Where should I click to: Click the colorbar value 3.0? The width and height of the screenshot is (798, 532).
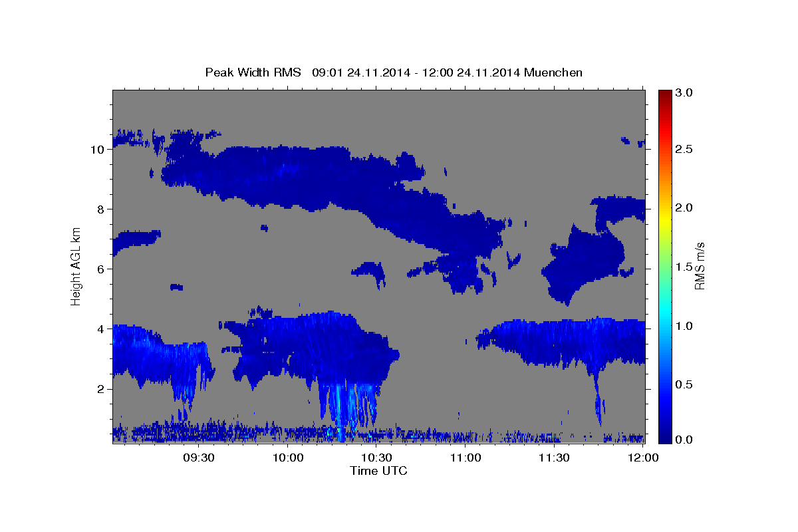point(684,93)
